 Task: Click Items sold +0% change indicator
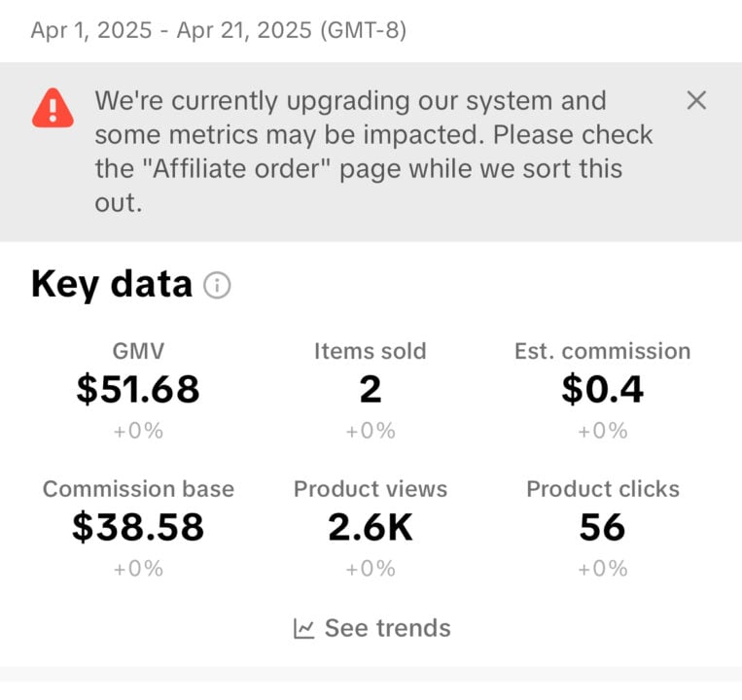click(371, 431)
